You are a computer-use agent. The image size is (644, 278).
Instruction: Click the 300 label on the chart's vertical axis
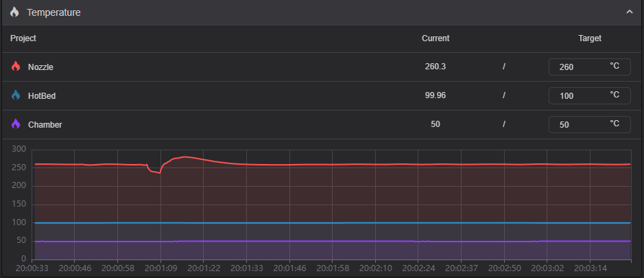[x=19, y=149]
